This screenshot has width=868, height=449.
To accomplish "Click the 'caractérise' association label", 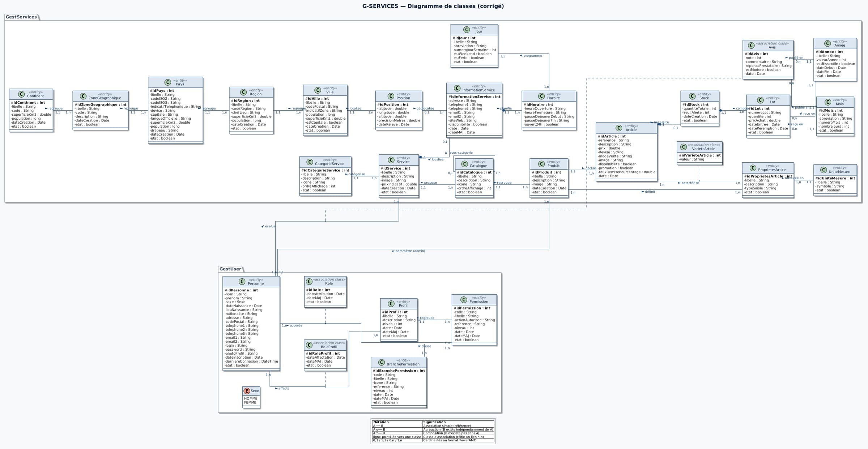I will (x=690, y=183).
